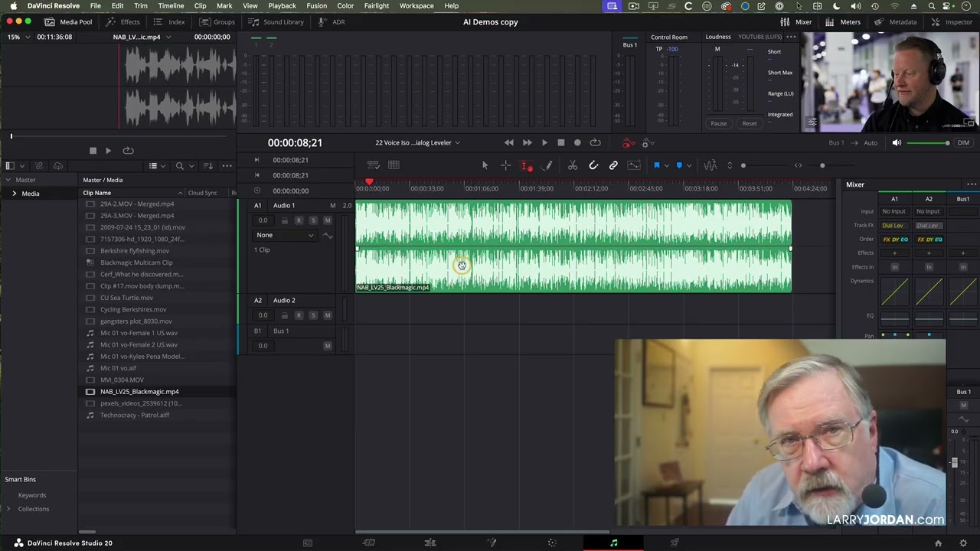Adjust the monitor volume slider
The image size is (980, 551).
[929, 143]
